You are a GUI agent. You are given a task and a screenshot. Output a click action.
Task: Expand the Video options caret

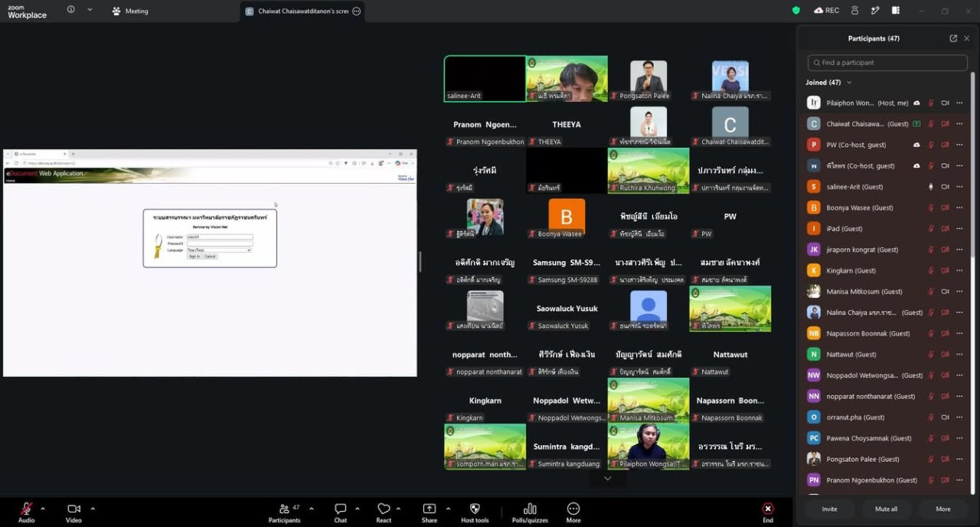(x=93, y=509)
